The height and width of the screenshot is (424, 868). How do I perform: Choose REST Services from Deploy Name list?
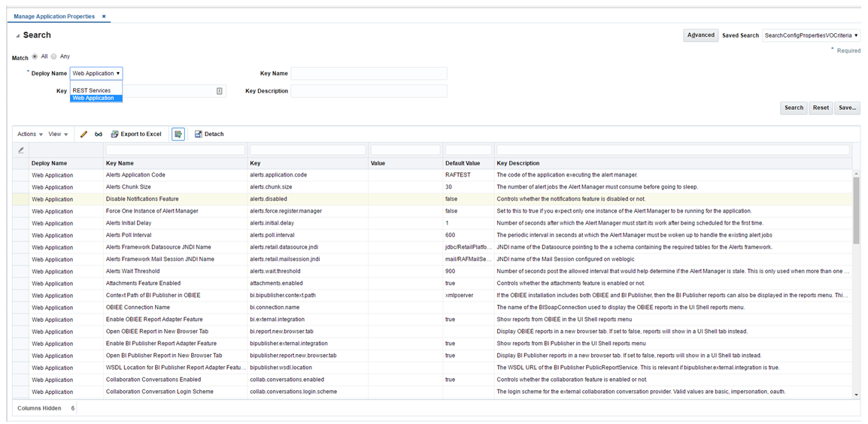(96, 90)
